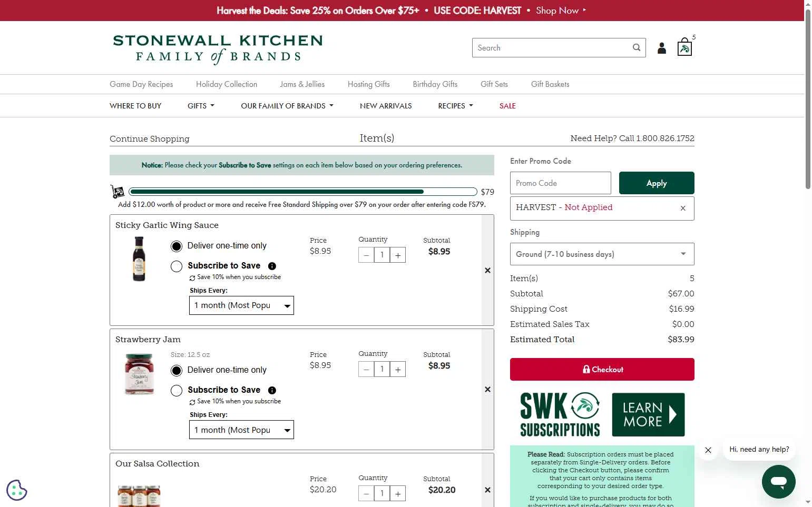Open Jams & Jellies category
Viewport: 812px width, 507px height.
tap(302, 84)
